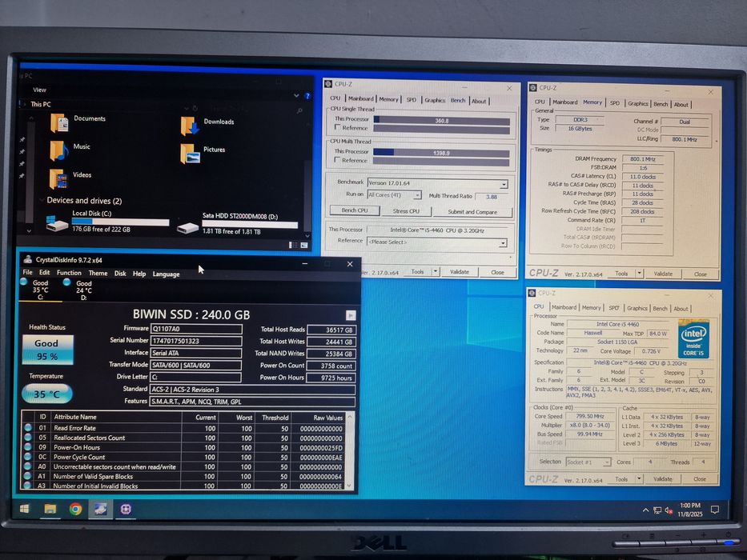Image resolution: width=747 pixels, height=560 pixels.
Task: Click the Firmware Q1107A0 field
Action: tap(196, 329)
